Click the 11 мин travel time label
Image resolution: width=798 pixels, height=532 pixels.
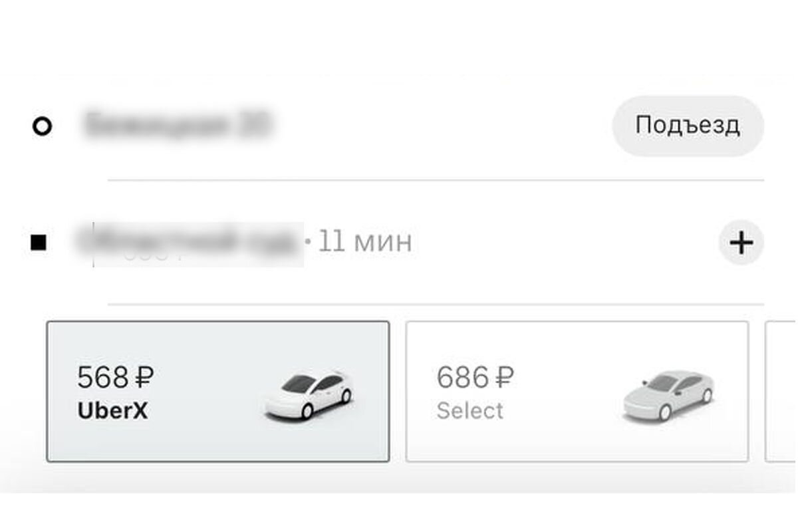click(x=365, y=241)
